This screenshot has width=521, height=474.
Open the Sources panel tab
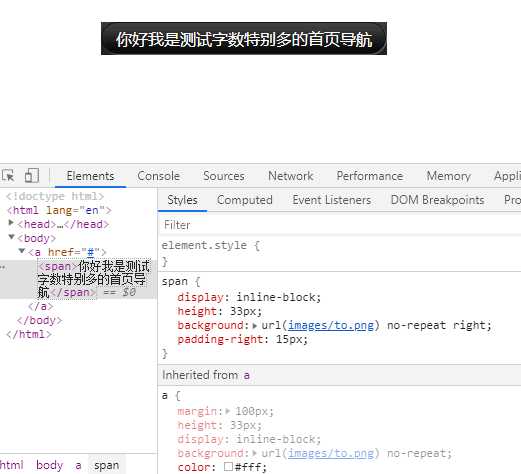[x=224, y=176]
